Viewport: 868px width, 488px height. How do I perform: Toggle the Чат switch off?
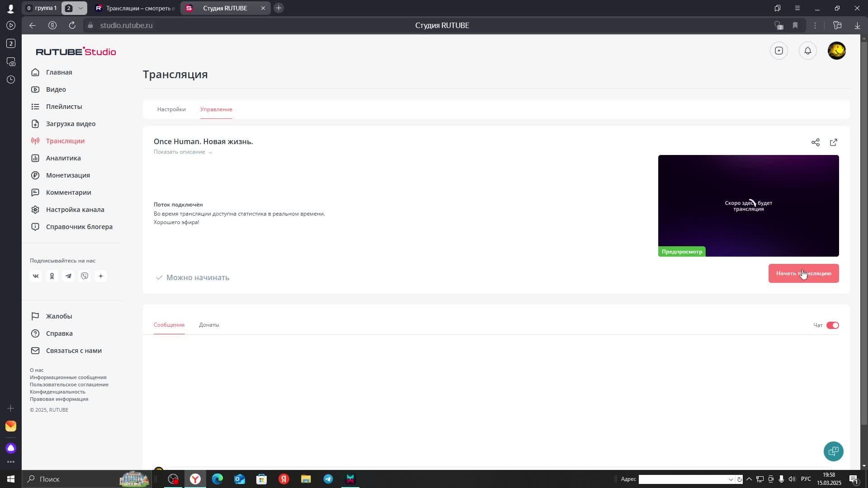click(832, 325)
